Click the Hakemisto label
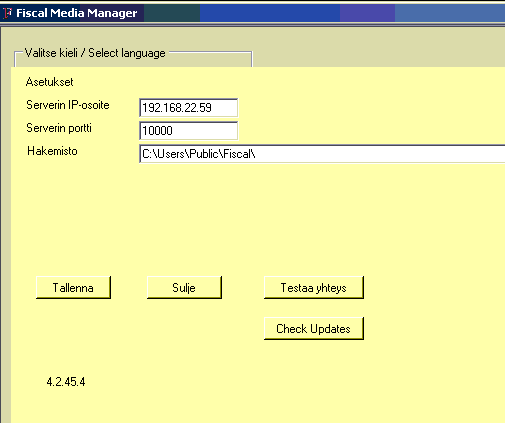Viewport: 505px width, 423px height. (52, 151)
